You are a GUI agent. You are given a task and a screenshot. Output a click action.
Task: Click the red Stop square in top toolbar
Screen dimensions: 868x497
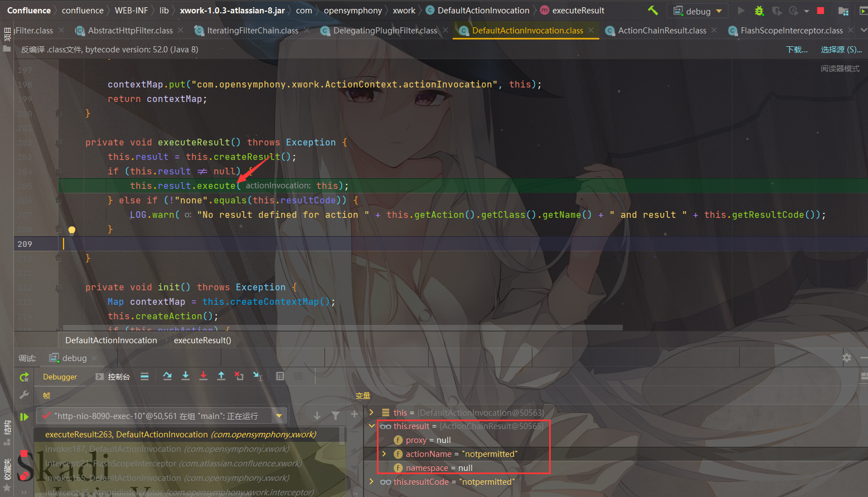point(821,11)
